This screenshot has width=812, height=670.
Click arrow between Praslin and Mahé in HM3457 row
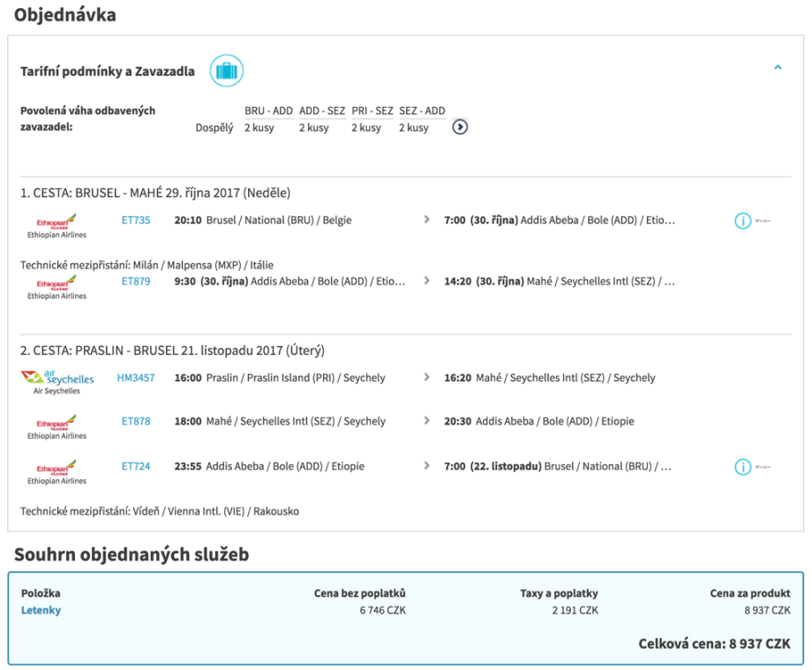click(x=427, y=378)
